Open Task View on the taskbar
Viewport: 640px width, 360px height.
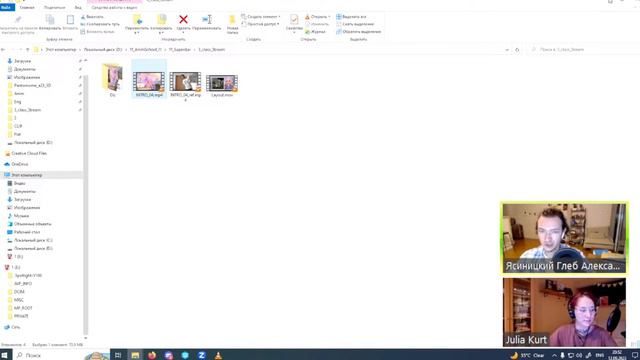coord(118,355)
